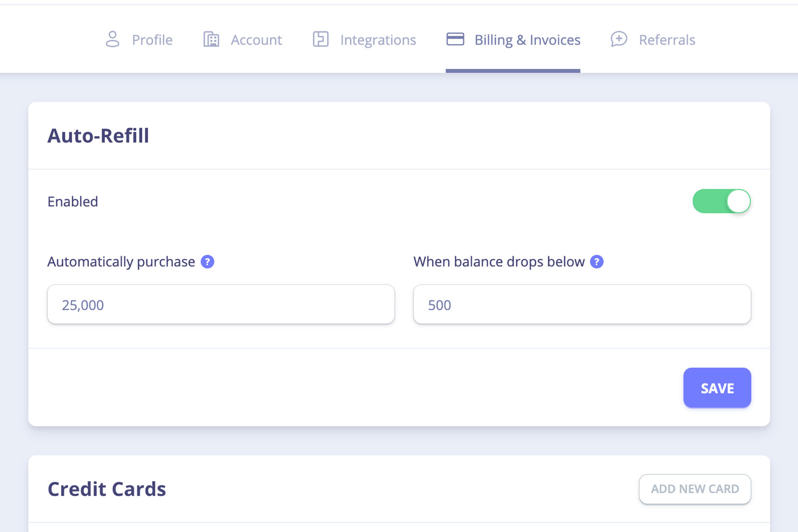Select the Billing & Invoices tab
798x532 pixels.
pos(527,40)
